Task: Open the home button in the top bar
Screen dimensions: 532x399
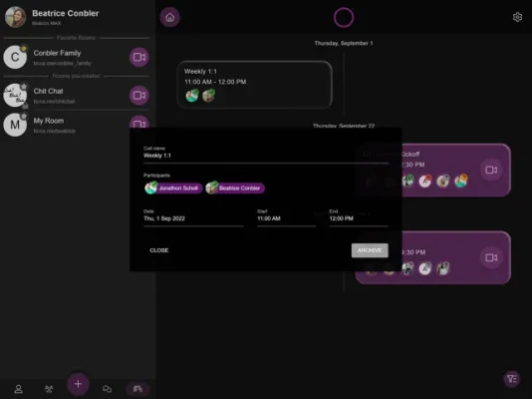Action: [x=169, y=17]
